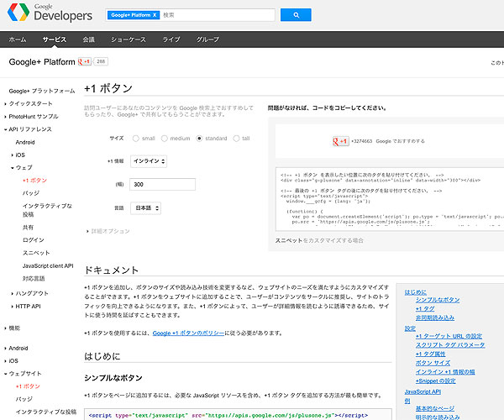Open ログイン sidebar item
Image resolution: width=504 pixels, height=420 pixels.
click(x=33, y=239)
